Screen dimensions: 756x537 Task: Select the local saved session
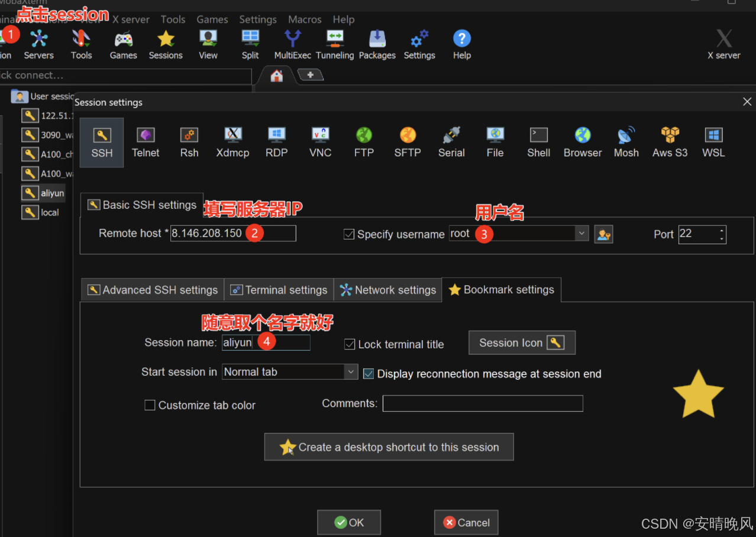click(x=41, y=212)
